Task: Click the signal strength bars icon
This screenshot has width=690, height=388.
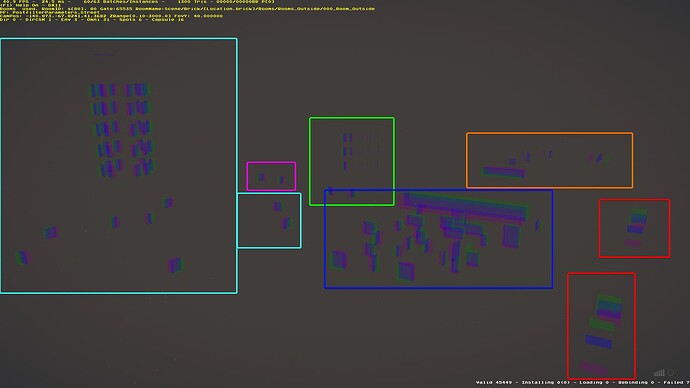Action: (x=659, y=373)
